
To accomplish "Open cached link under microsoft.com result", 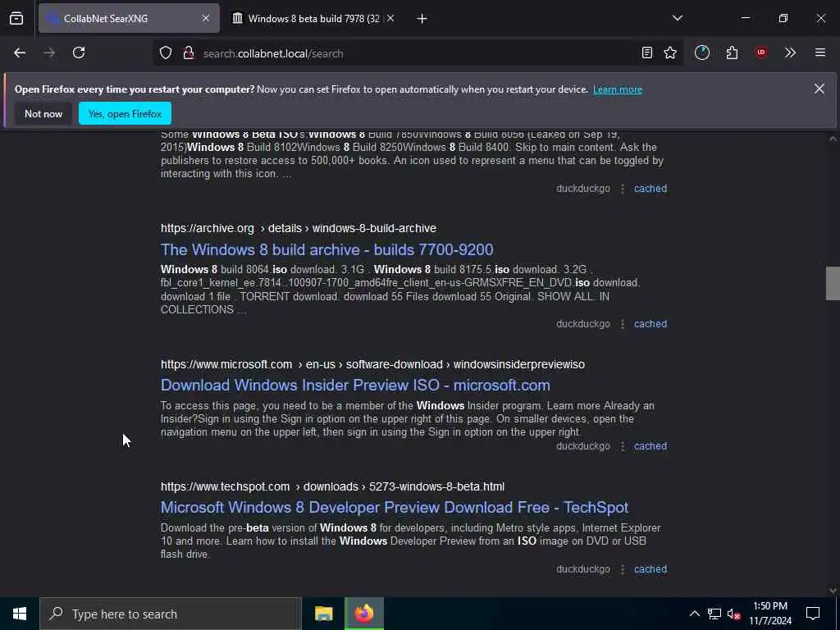I will pyautogui.click(x=651, y=445).
